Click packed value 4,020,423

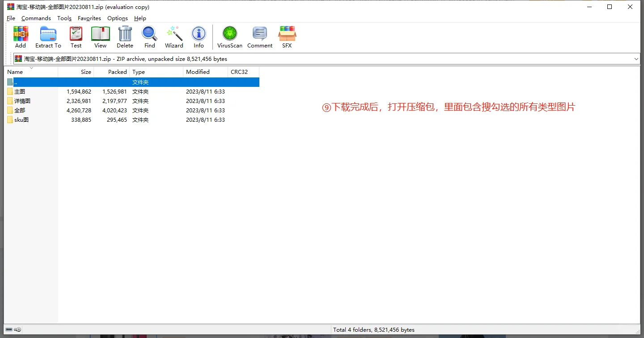[114, 111]
